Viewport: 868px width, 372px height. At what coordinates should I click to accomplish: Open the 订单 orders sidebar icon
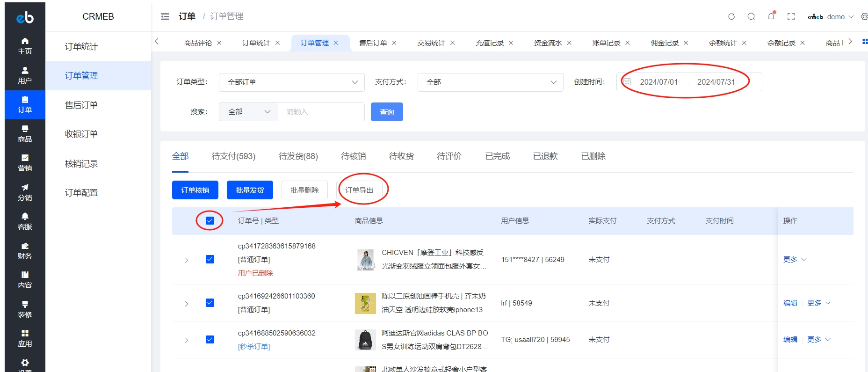click(x=25, y=104)
